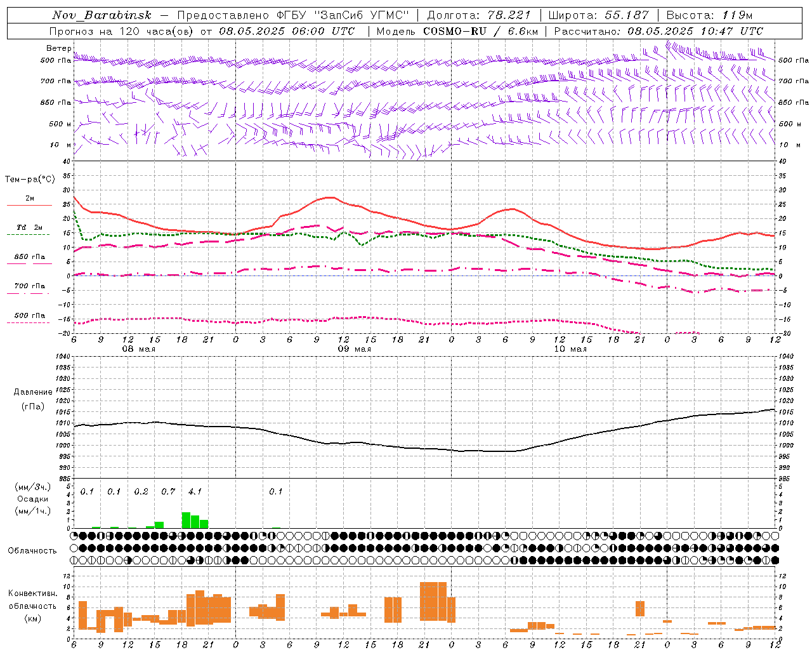Click the tallest orange convective bar near 21h 09 мая
Image resolution: width=812 pixels, height=650 pixels.
pyautogui.click(x=433, y=601)
